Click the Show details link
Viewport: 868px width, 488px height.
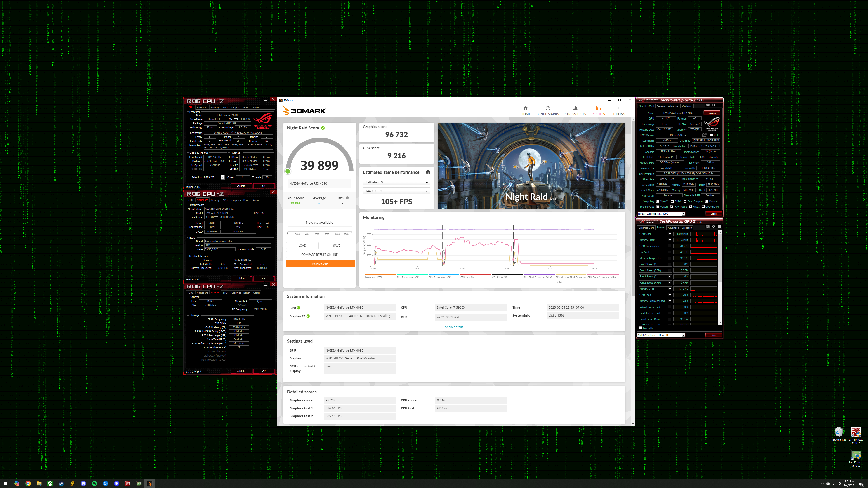454,327
